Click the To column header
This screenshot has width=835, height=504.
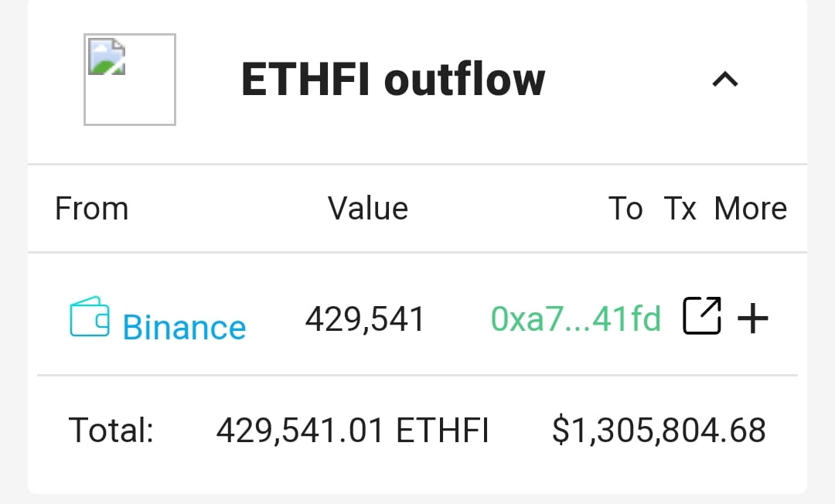[x=627, y=208]
